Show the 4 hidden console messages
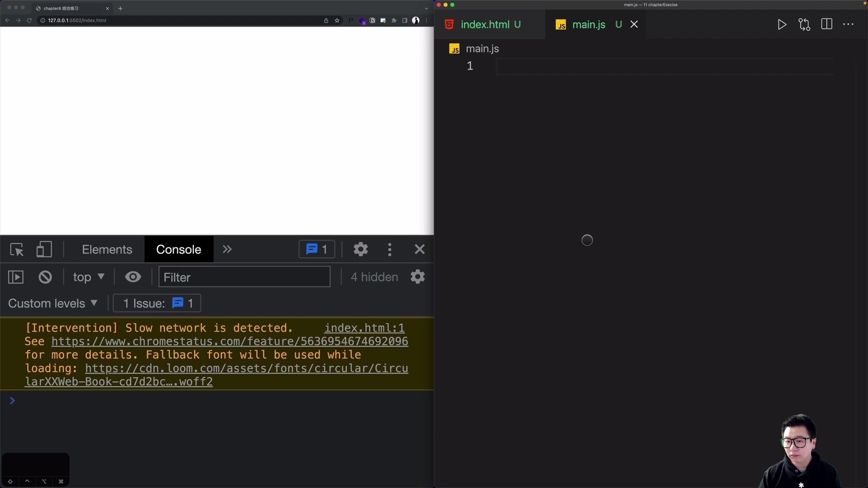The height and width of the screenshot is (488, 868). 374,277
